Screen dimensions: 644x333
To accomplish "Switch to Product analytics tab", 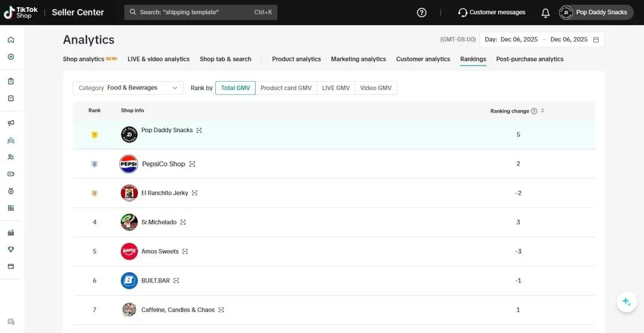I will [296, 59].
